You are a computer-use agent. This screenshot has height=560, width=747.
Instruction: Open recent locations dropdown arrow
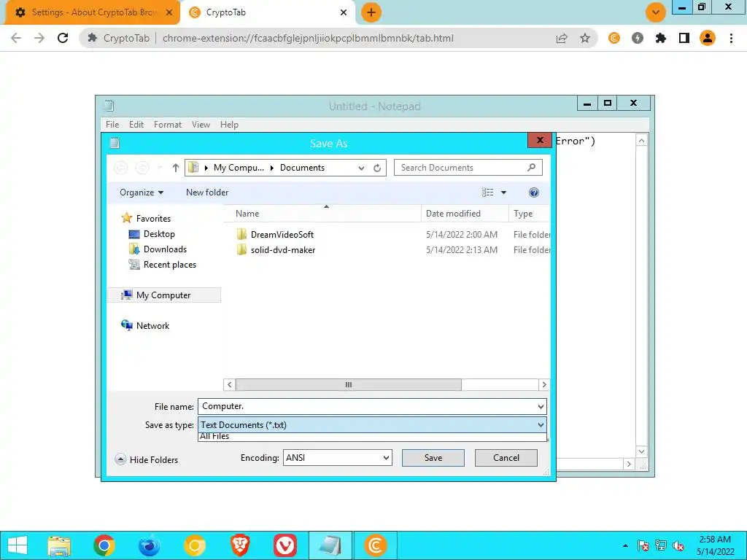160,168
